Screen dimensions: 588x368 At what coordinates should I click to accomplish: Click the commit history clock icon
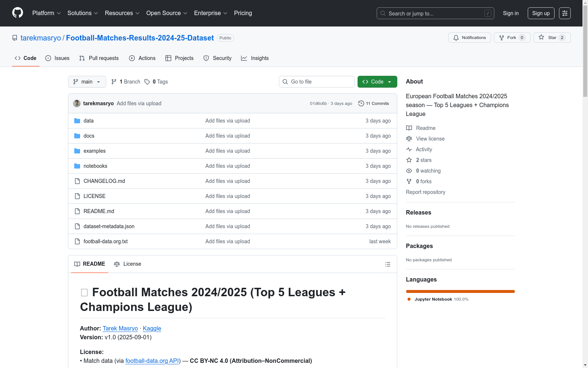coord(361,103)
